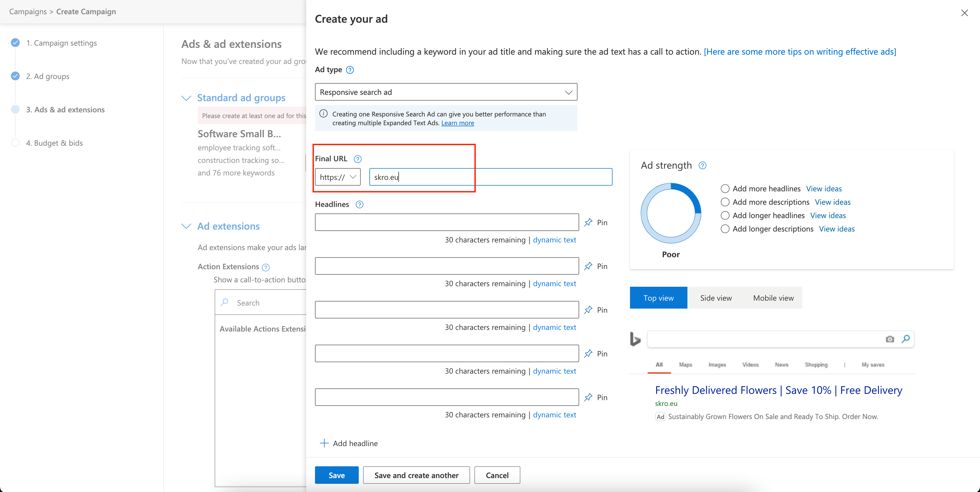Click the camera icon in Bing preview

(890, 339)
